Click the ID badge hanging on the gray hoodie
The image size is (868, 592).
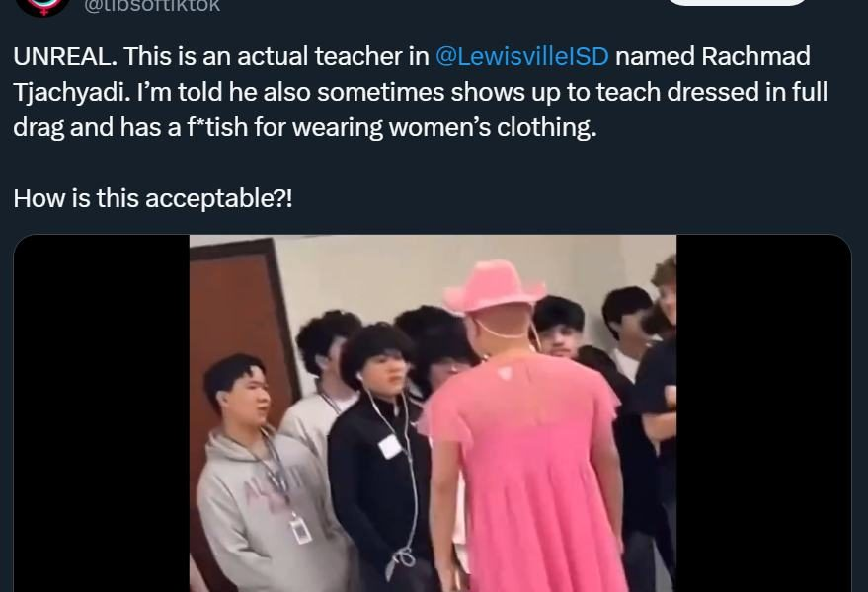[x=300, y=529]
